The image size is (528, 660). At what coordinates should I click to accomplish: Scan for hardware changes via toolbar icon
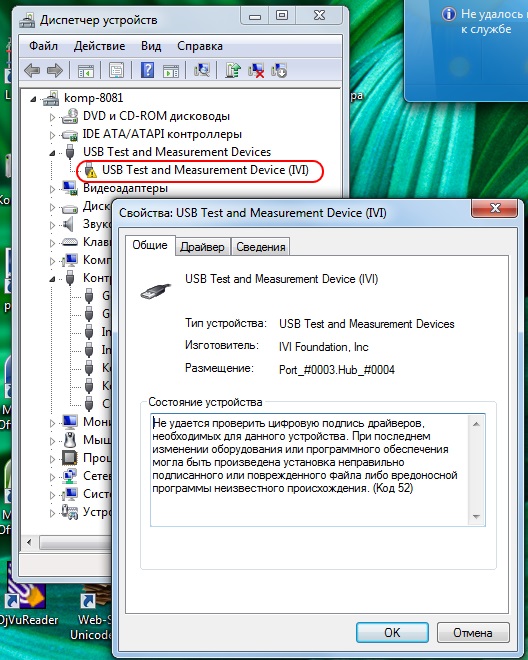202,70
